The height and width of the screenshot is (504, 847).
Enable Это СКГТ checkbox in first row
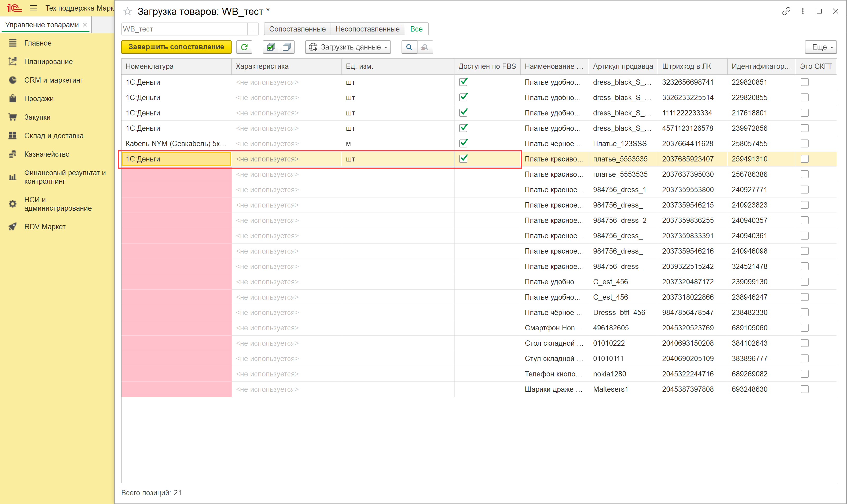point(804,82)
